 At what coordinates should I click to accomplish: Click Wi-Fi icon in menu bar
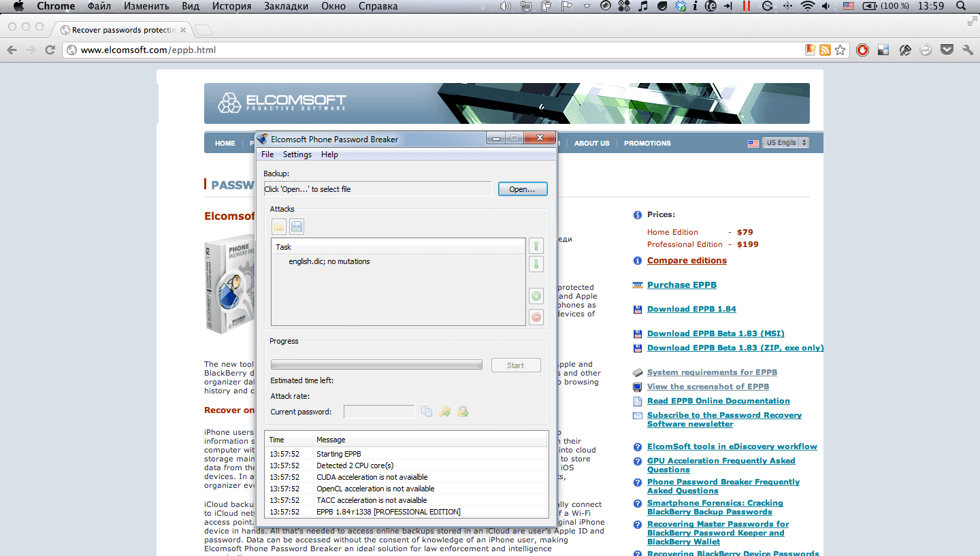point(807,6)
